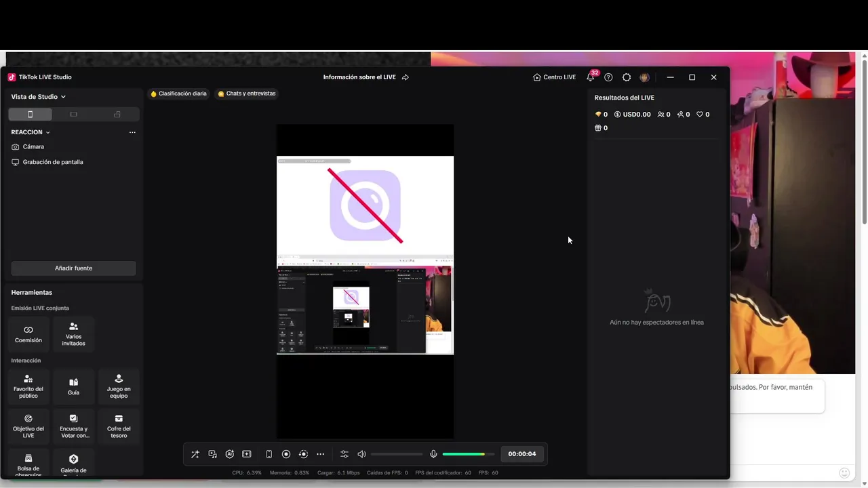Expand the REACCION scene dropdown
This screenshot has width=868, height=488.
(31, 132)
